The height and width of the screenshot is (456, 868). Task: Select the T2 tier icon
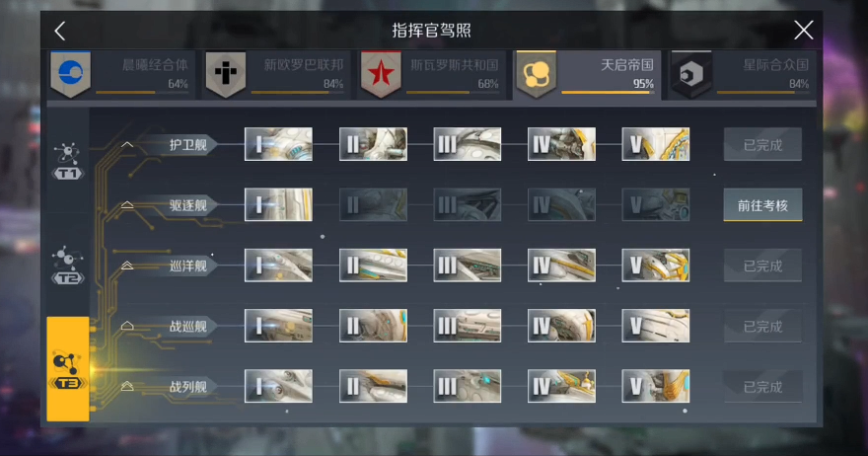click(67, 266)
